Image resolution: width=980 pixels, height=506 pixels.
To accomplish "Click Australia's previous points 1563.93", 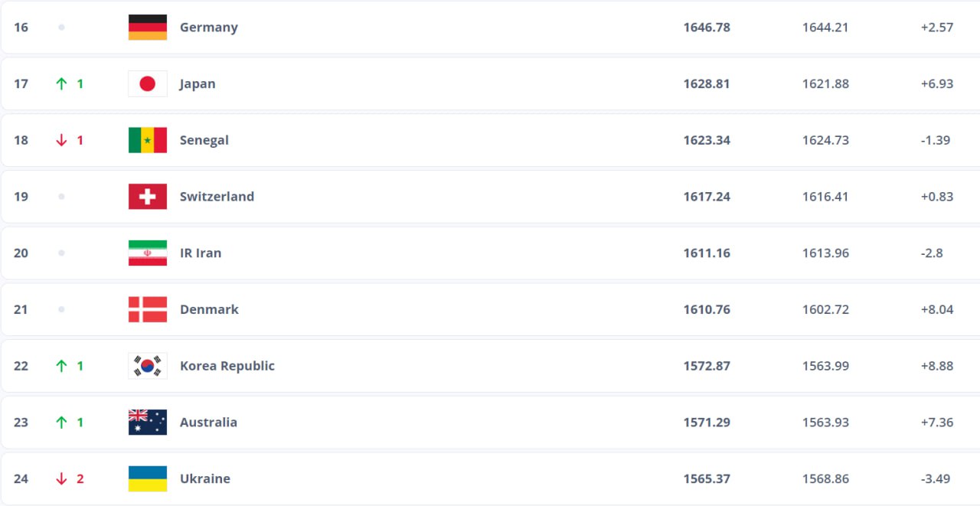I will tap(825, 423).
